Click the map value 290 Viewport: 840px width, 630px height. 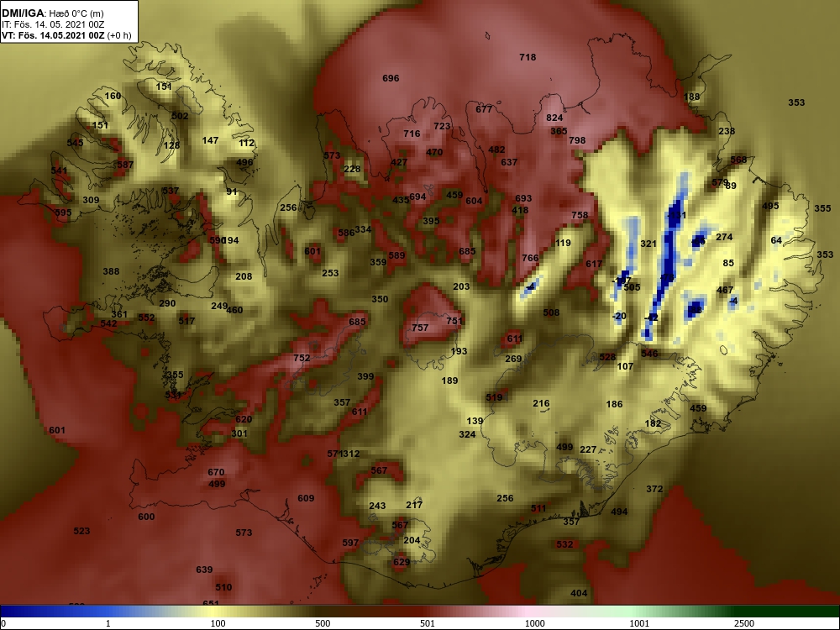[x=167, y=303]
